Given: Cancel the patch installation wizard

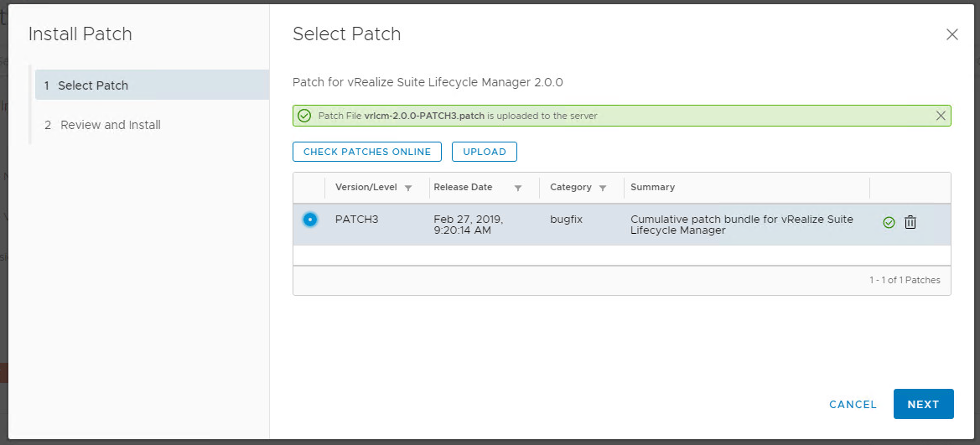Looking at the screenshot, I should (x=853, y=404).
